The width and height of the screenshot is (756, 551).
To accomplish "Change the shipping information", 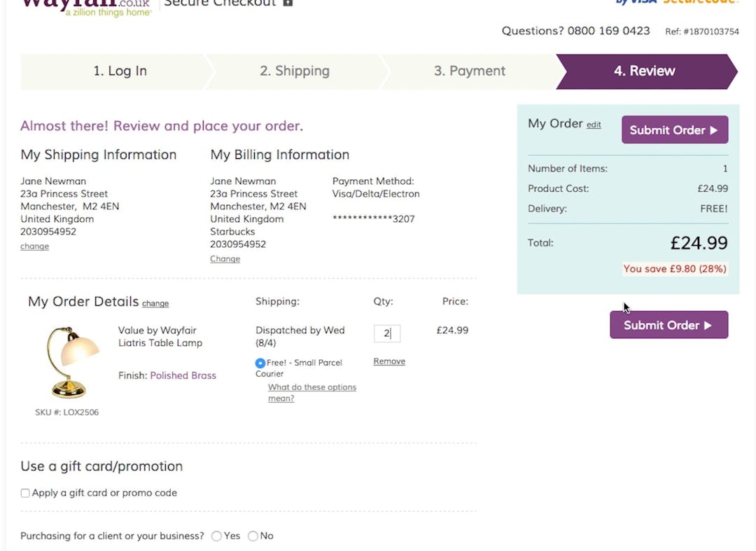I will point(34,246).
